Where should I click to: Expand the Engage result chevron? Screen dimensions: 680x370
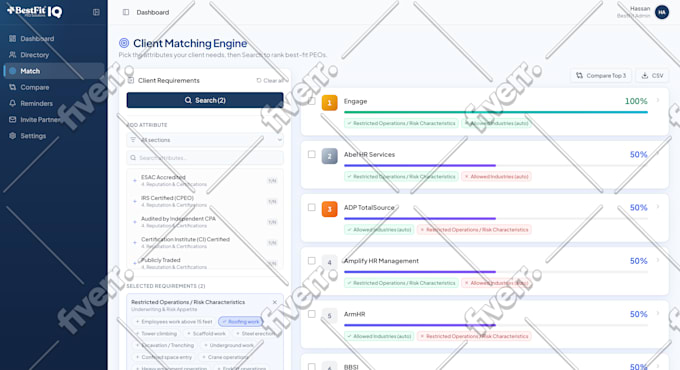tap(658, 100)
